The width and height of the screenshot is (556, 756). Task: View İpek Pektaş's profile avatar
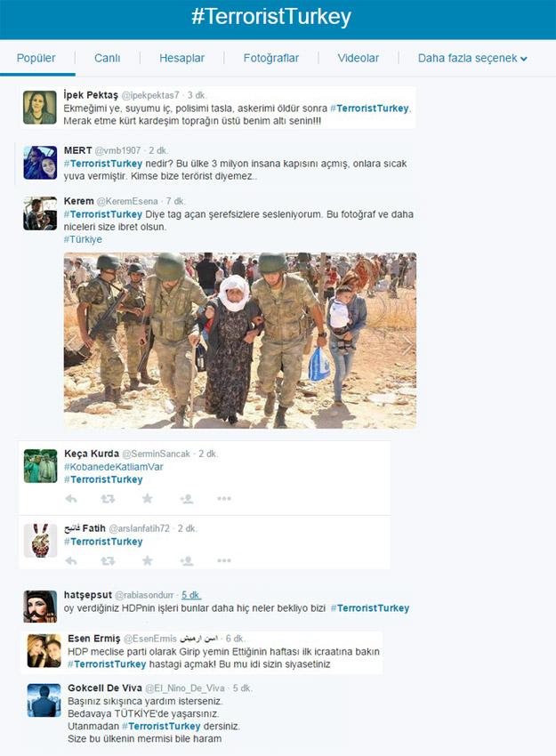click(x=40, y=108)
